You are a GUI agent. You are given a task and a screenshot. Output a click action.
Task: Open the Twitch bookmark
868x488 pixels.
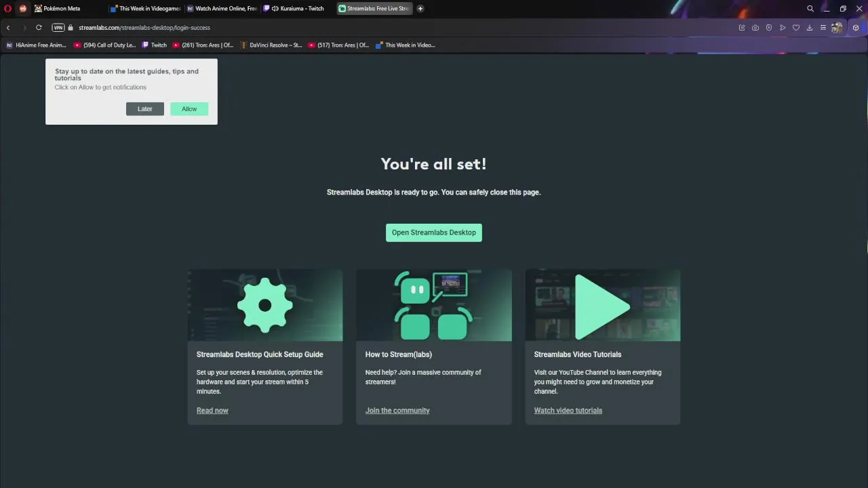(x=155, y=45)
